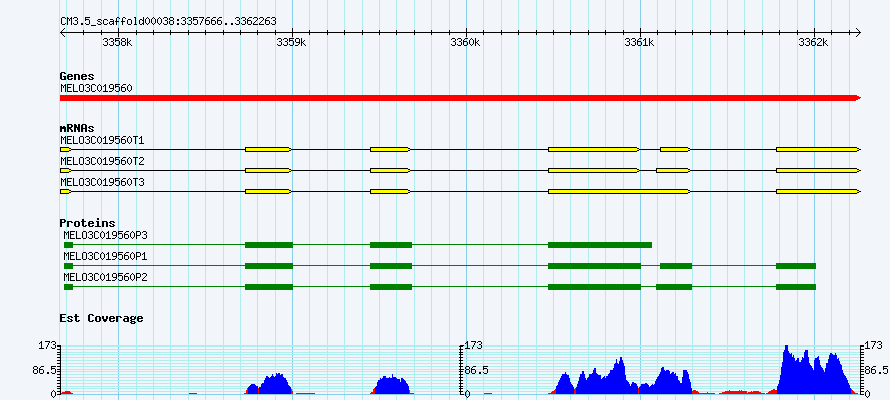The height and width of the screenshot is (400, 890).
Task: Click the scaffold coordinates label CM3.5_scaffold00038:3357666..3362263
Action: click(x=168, y=21)
